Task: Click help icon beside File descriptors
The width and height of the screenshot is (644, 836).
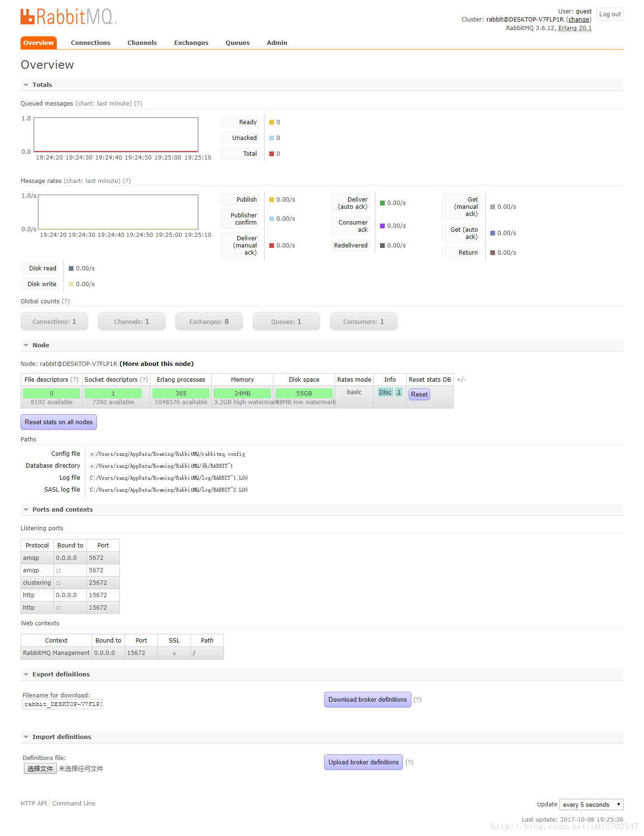Action: tap(74, 380)
